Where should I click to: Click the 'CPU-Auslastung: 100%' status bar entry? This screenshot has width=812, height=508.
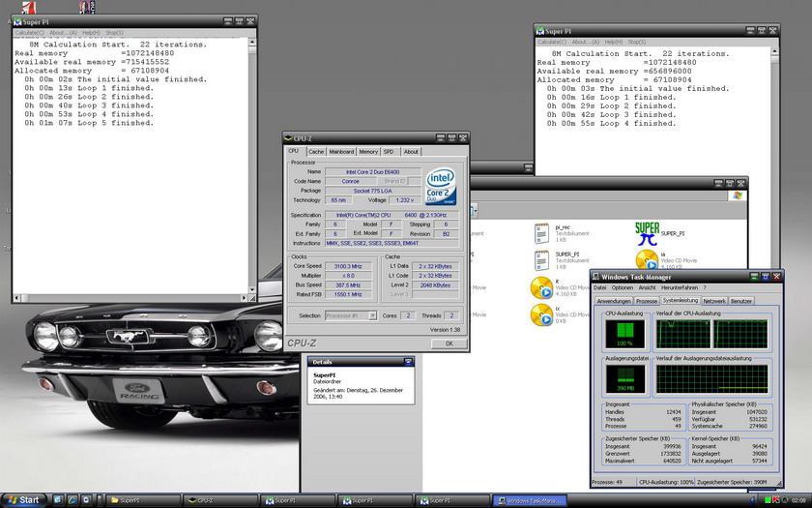666,483
